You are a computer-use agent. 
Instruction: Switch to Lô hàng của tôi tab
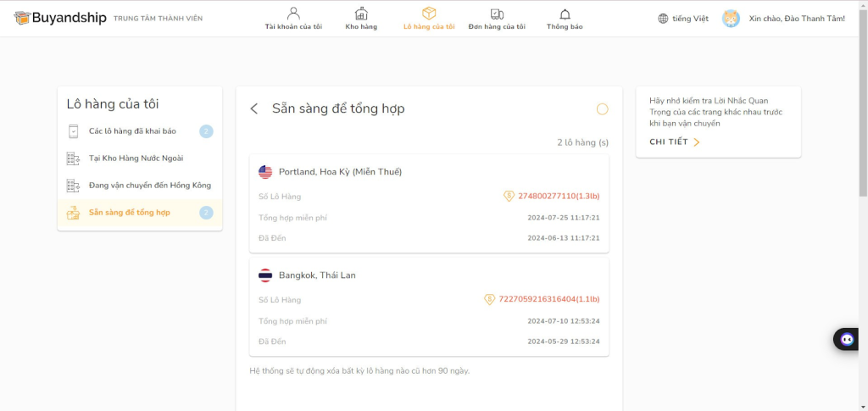[429, 19]
